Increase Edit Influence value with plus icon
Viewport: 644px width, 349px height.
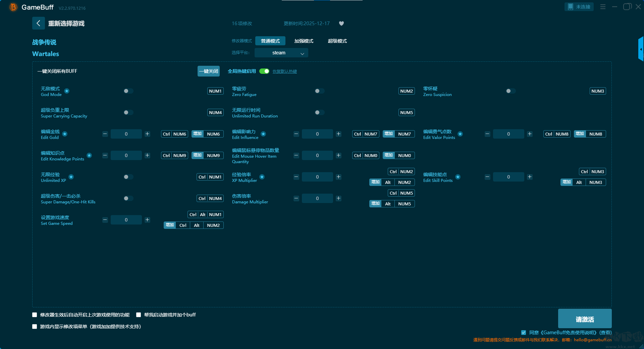pyautogui.click(x=338, y=134)
